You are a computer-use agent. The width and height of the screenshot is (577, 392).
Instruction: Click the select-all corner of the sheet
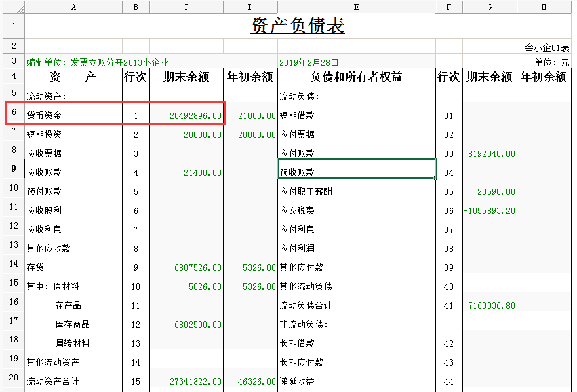coord(12,7)
